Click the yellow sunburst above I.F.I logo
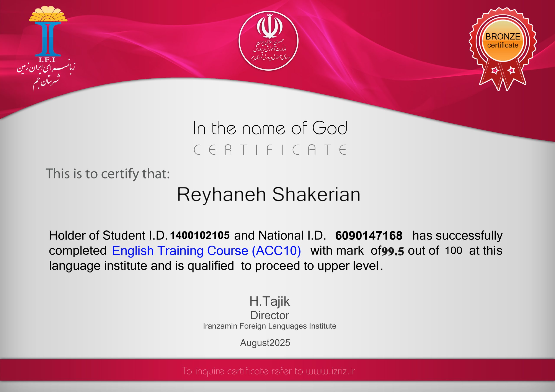555x392 pixels. coord(48,15)
